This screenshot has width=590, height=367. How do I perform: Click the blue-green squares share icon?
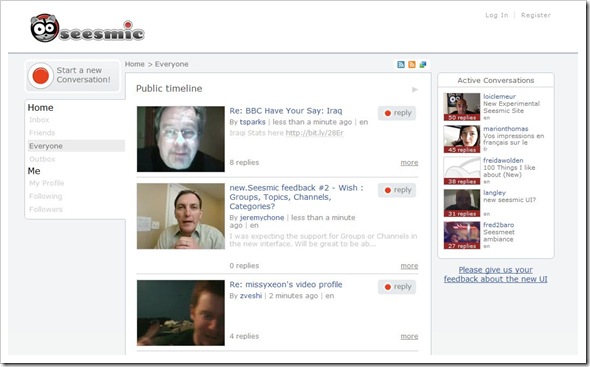[423, 64]
